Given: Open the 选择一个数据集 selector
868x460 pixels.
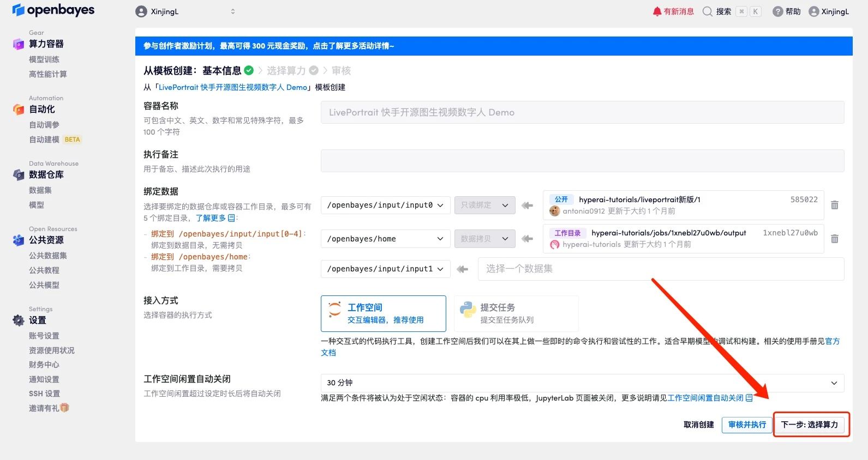Looking at the screenshot, I should pos(661,269).
